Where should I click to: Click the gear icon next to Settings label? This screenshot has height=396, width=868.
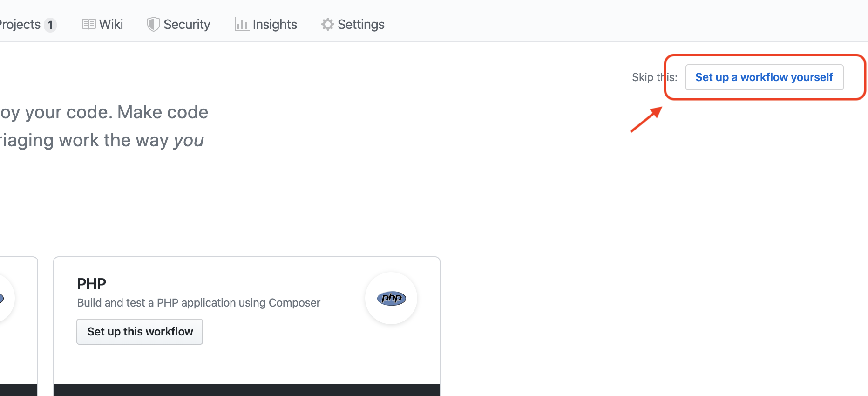pyautogui.click(x=327, y=24)
